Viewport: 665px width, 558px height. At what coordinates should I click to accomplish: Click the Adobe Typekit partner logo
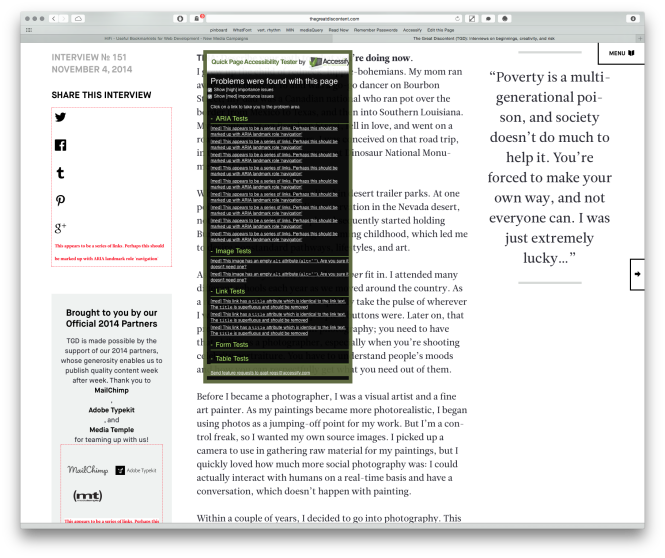click(136, 470)
